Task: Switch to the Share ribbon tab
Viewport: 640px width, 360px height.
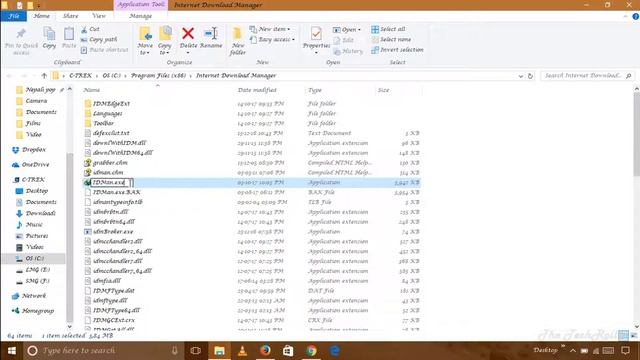Action: (x=70, y=16)
